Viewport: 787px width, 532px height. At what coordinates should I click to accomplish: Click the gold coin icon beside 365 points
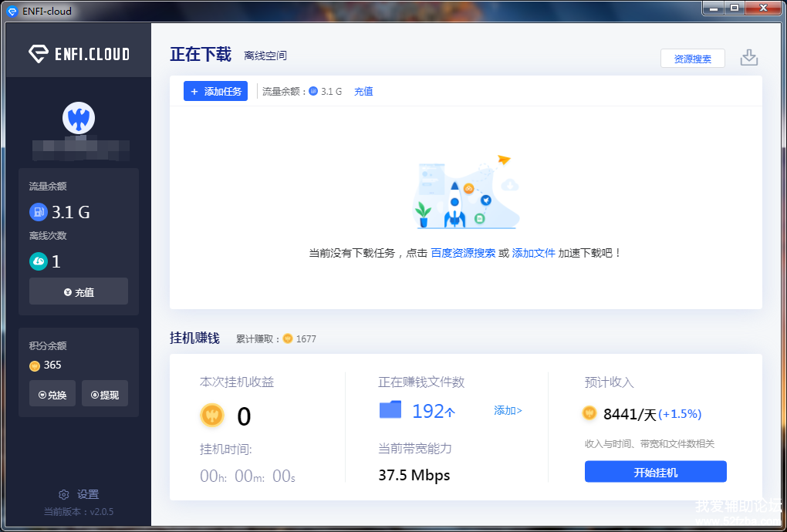pyautogui.click(x=35, y=365)
